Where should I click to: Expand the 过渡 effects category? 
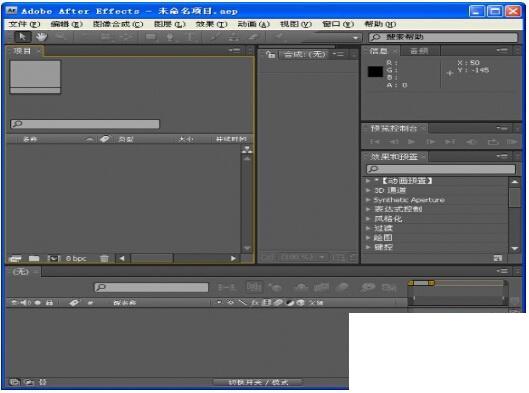point(368,228)
